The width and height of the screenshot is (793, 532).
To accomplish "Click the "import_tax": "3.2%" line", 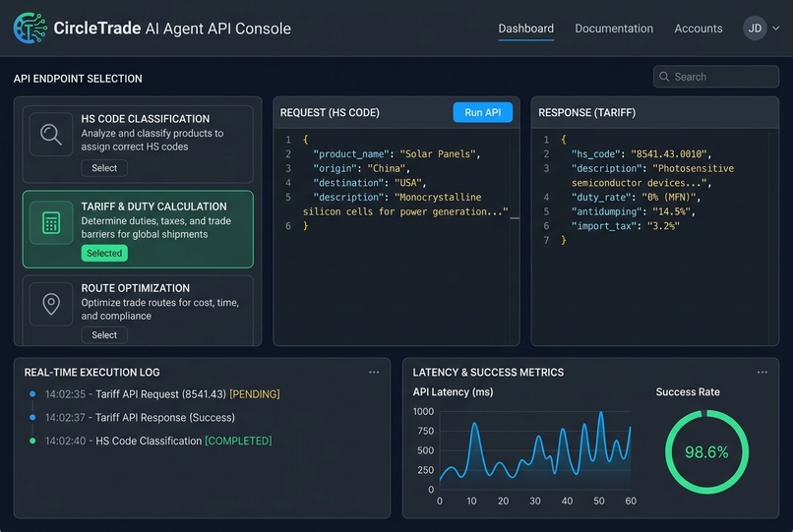I will 625,225.
